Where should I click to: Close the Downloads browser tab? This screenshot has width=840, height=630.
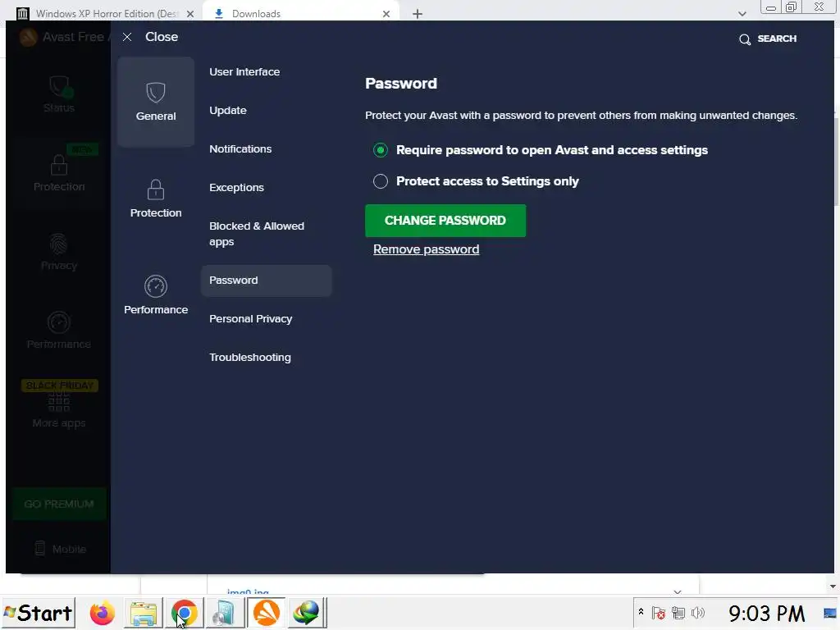(x=386, y=14)
